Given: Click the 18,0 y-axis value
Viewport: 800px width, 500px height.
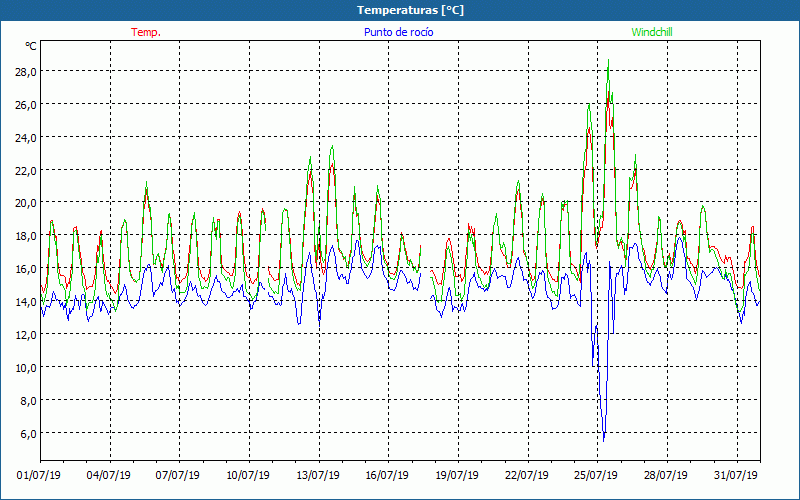Looking at the screenshot, I should [x=26, y=236].
